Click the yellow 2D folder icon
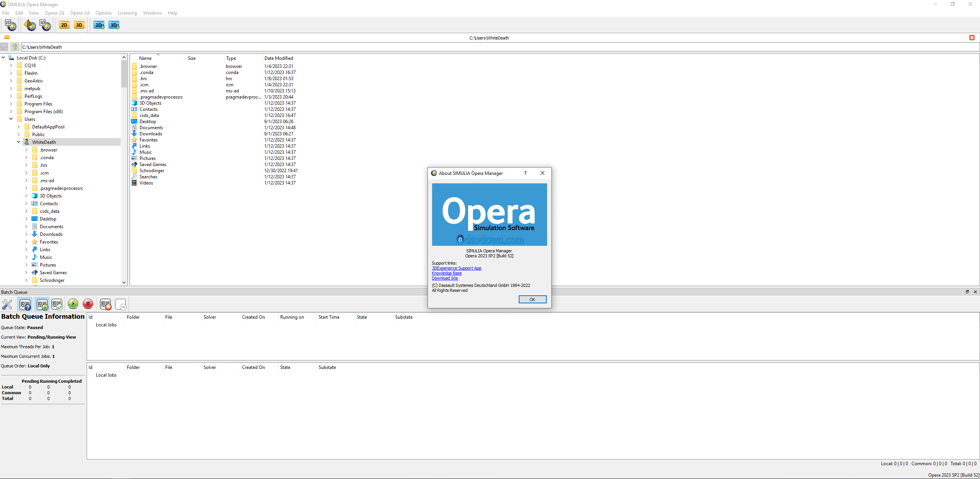Screen dimensions: 980x479 (64, 25)
